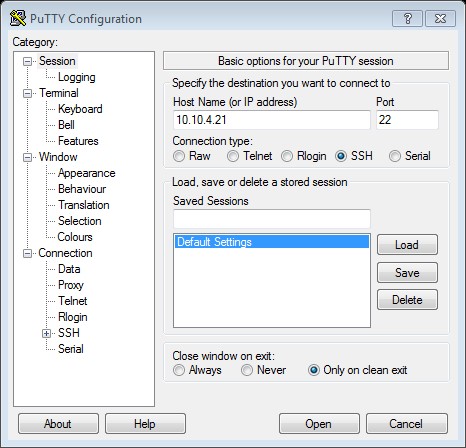Viewport: 466px width, 448px height.
Task: Click the question mark help icon
Action: pos(407,18)
